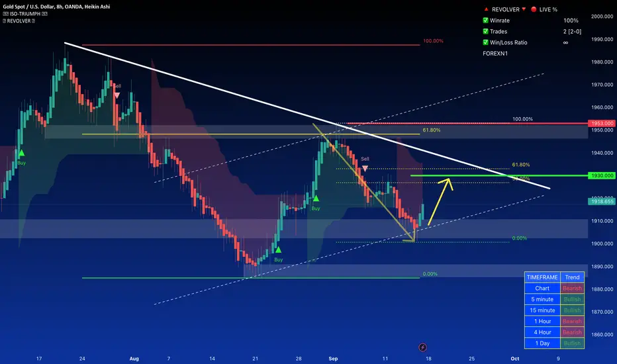Click the Bullish cell in the 1 Day row

(x=572, y=343)
